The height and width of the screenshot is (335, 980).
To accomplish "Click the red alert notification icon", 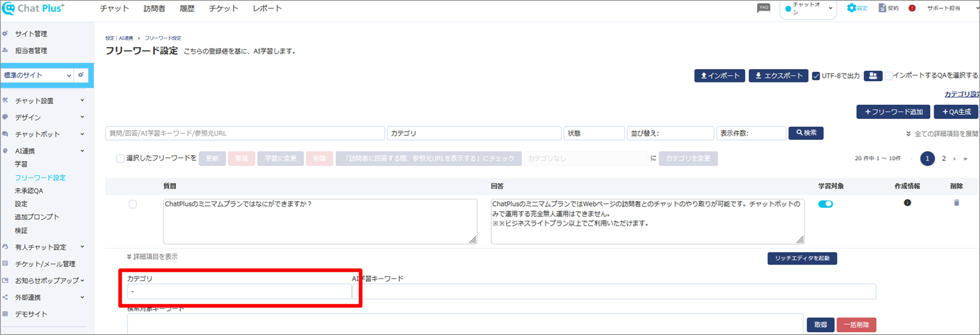I will point(912,8).
